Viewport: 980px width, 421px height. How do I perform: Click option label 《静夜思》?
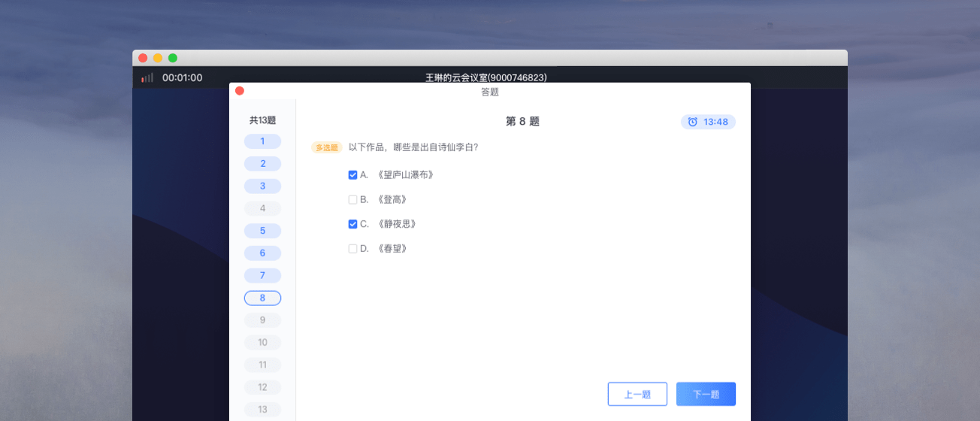tap(397, 224)
